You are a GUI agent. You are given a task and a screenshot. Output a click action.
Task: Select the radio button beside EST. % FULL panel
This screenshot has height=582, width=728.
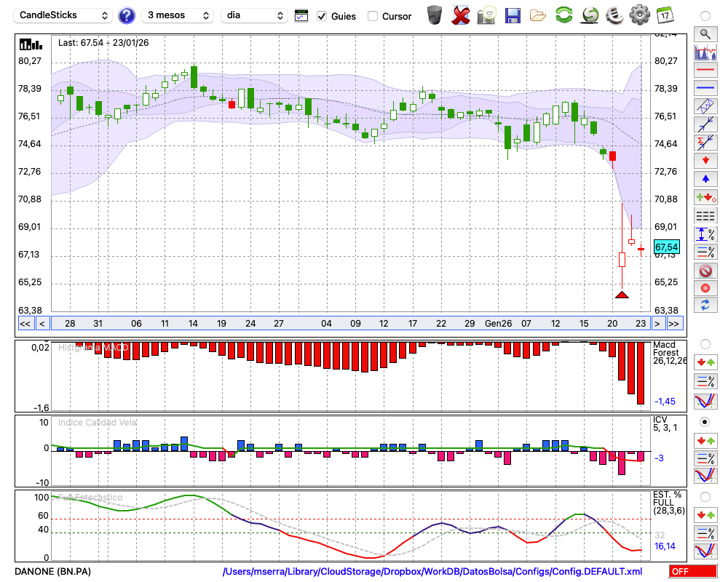(705, 497)
